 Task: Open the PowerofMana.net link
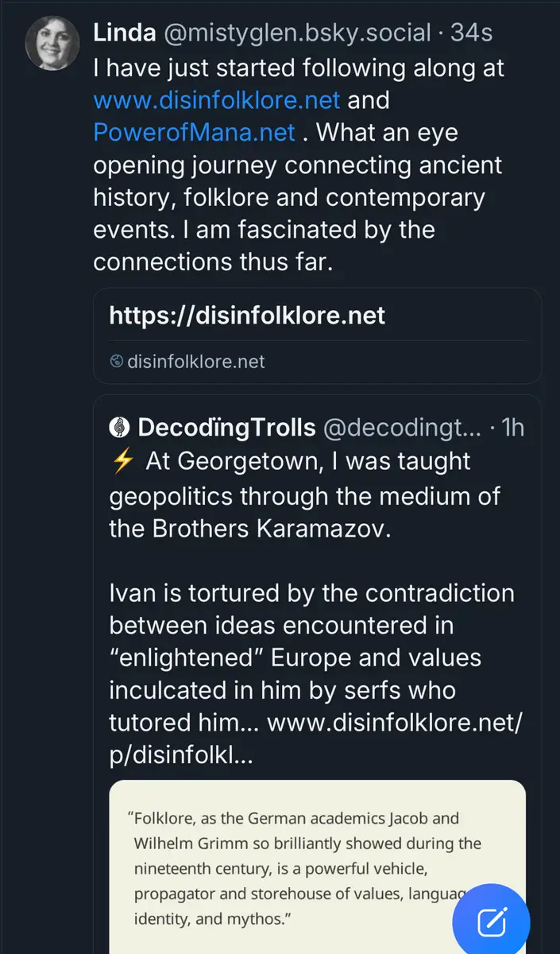coord(194,132)
